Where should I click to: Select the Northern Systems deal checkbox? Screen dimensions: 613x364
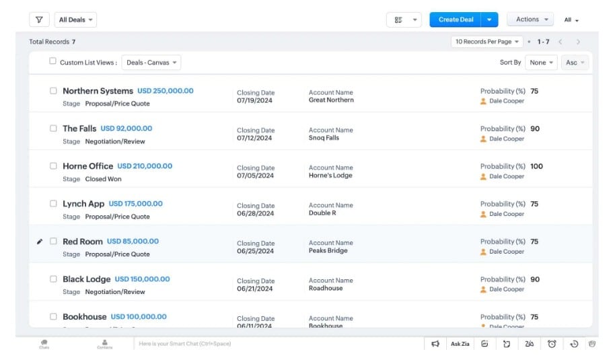53,91
